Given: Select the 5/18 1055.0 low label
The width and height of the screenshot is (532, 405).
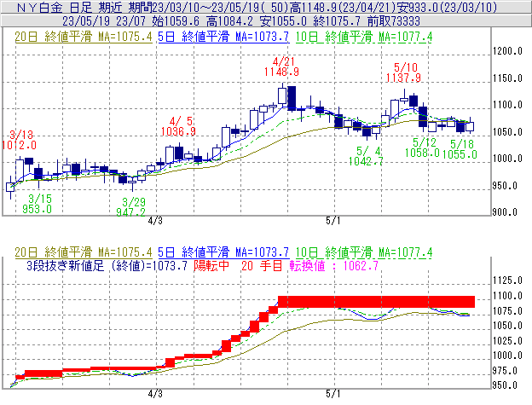Looking at the screenshot, I should tap(460, 149).
